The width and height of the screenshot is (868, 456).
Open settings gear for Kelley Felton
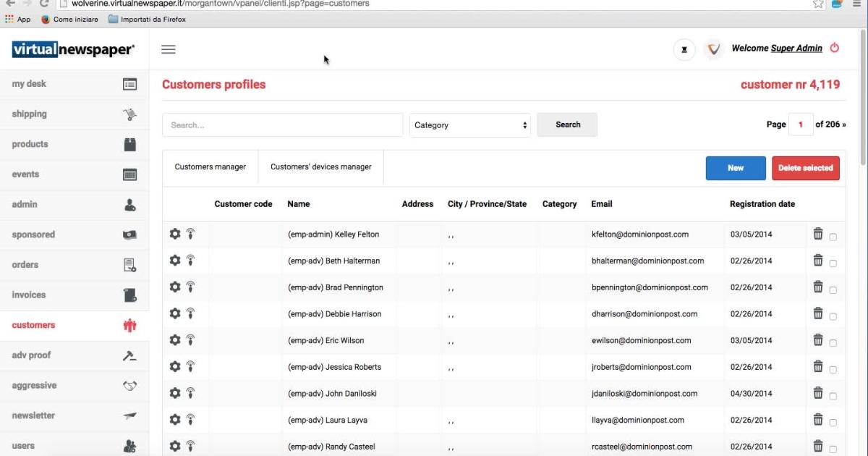[174, 234]
